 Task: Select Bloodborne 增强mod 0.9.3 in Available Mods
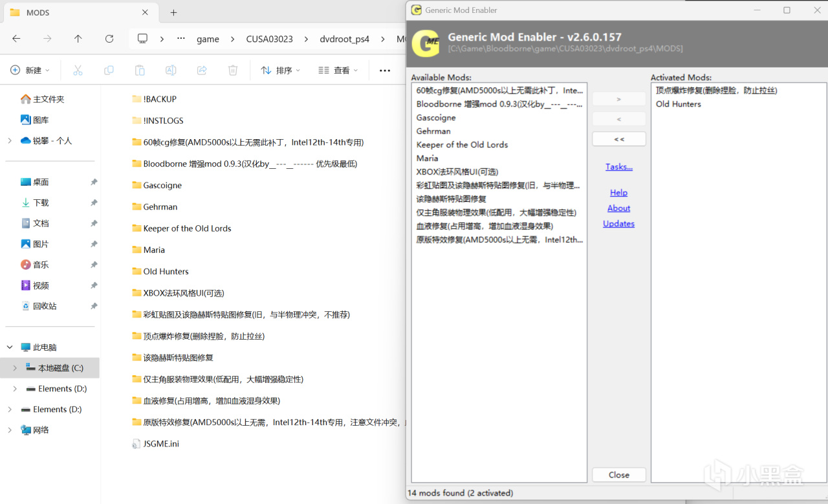pyautogui.click(x=499, y=104)
